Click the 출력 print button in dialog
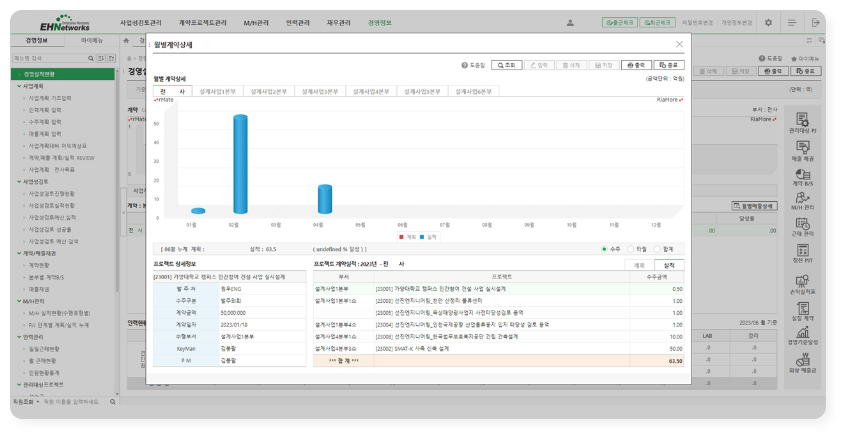The height and width of the screenshot is (439, 846). tap(637, 64)
